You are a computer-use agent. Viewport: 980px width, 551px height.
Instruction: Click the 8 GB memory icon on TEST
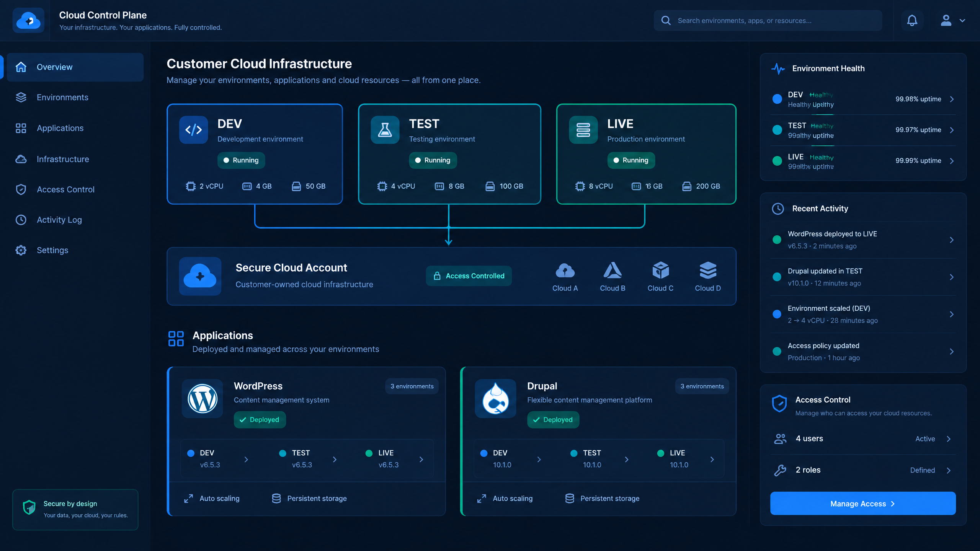click(x=439, y=186)
